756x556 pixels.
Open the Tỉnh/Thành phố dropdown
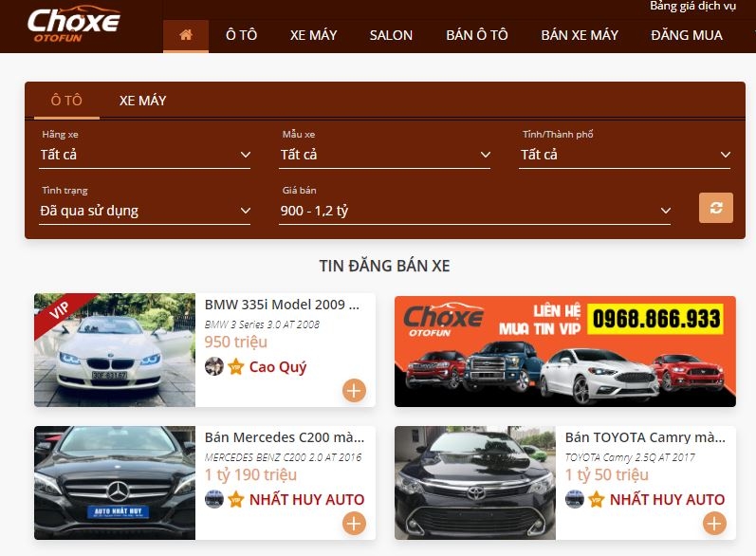pyautogui.click(x=625, y=155)
